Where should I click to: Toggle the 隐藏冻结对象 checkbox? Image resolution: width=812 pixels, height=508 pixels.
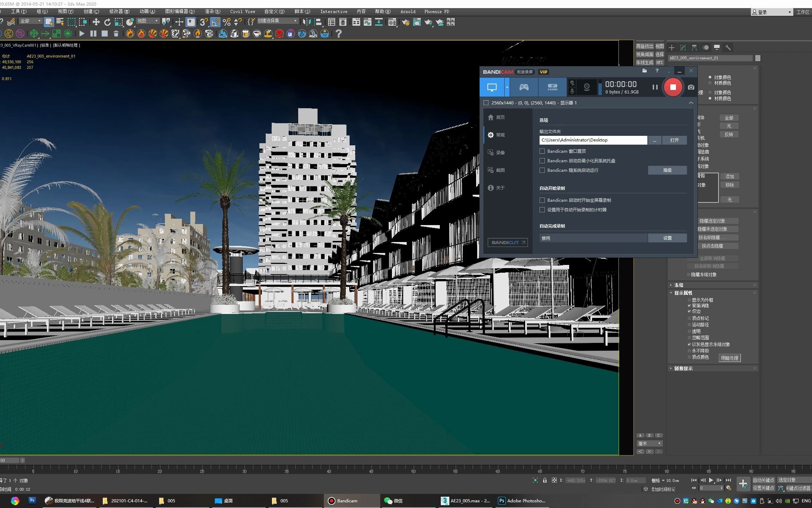(x=689, y=274)
